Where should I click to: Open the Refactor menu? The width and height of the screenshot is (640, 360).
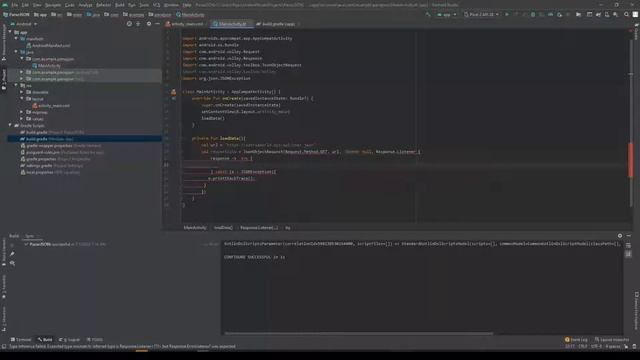coord(104,5)
